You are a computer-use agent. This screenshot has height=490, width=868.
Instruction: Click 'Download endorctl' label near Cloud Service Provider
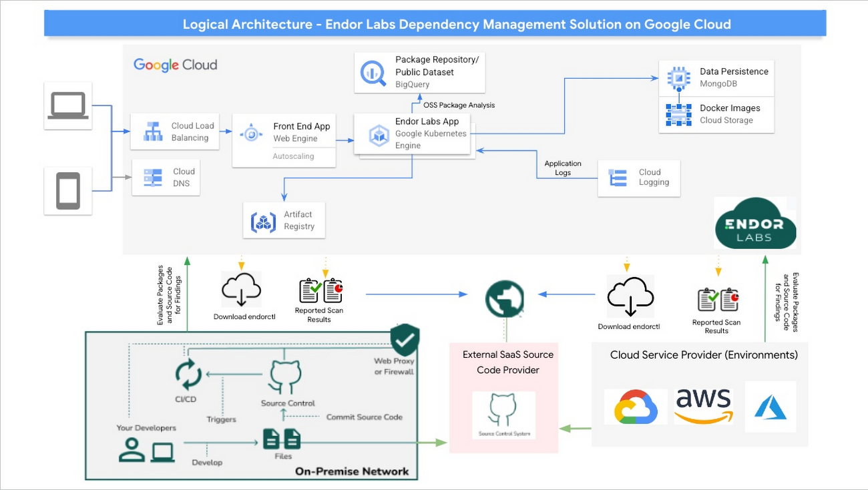coord(629,326)
